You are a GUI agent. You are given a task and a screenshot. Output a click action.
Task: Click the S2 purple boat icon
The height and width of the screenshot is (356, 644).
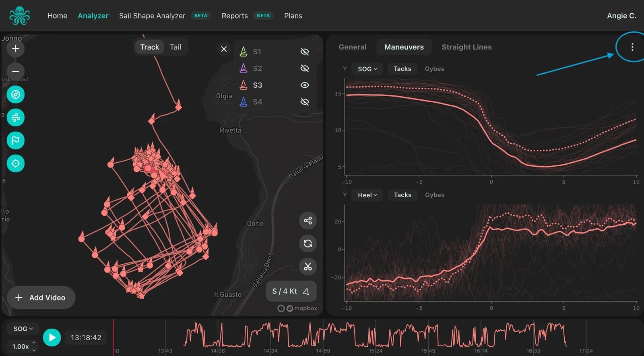coord(244,68)
